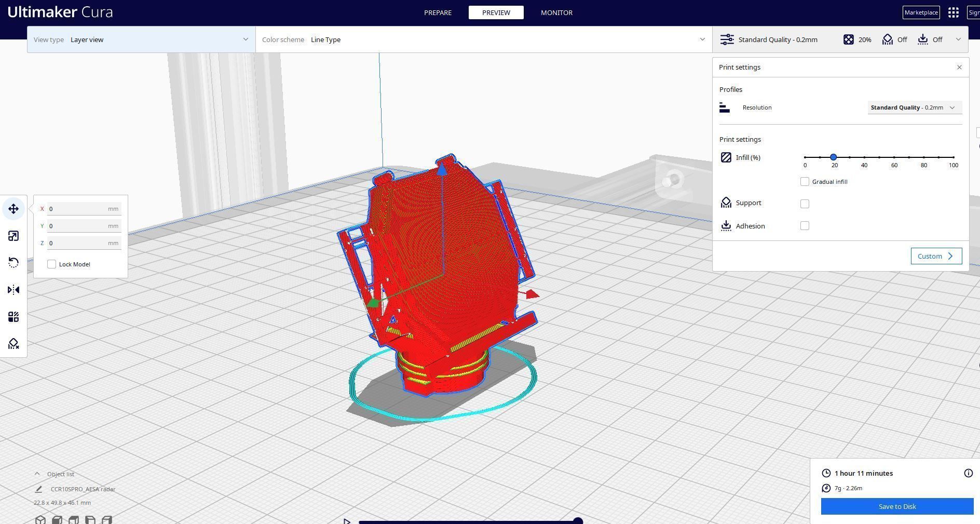
Task: Select the Move tool icon
Action: click(13, 209)
